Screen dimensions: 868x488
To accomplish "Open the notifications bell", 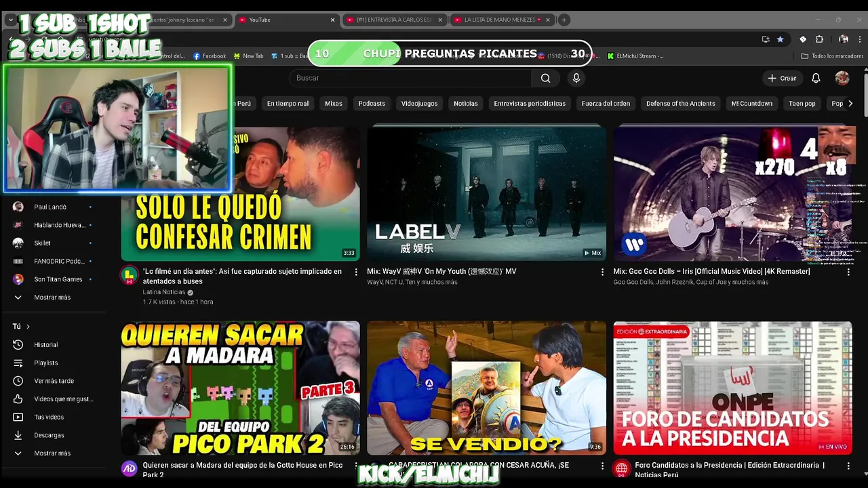I will click(816, 78).
